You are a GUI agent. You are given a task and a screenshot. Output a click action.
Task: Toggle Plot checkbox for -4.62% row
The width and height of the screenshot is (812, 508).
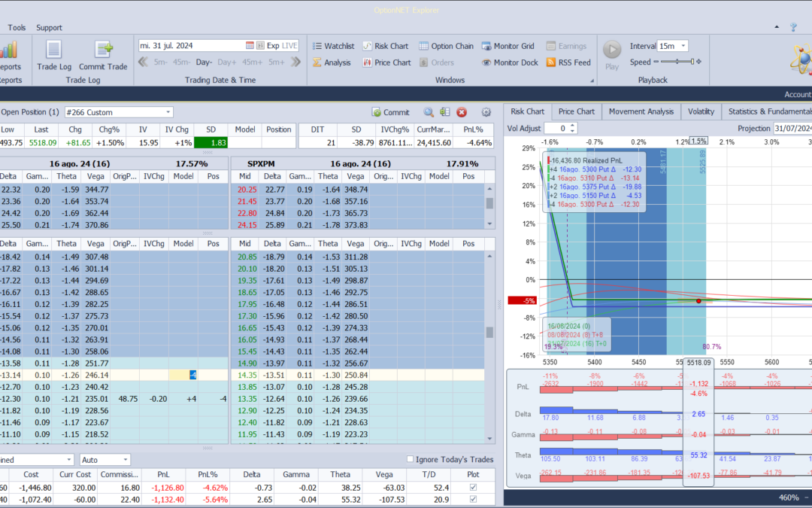pyautogui.click(x=473, y=487)
